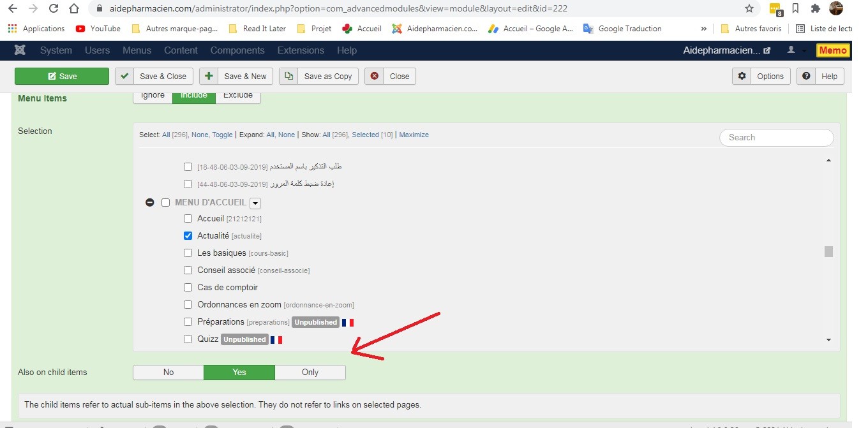Check the Accueil [21212121] checkbox
This screenshot has width=868, height=428.
pos(188,218)
